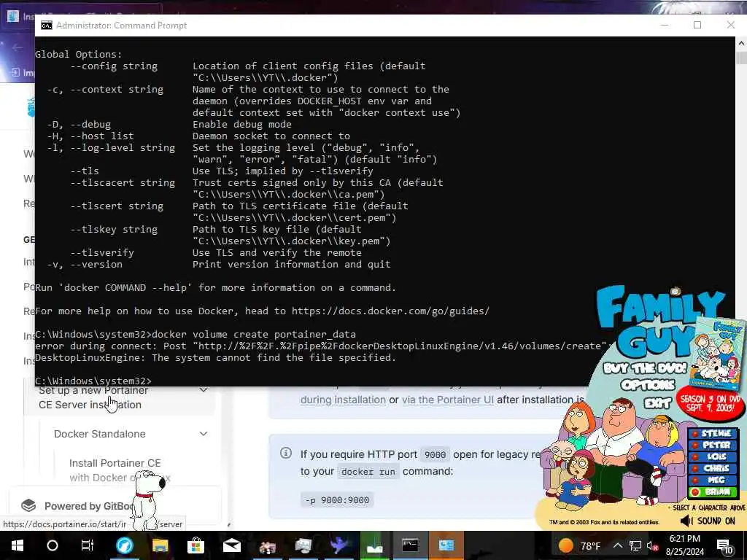Open the 78°F weather widget

point(579,545)
